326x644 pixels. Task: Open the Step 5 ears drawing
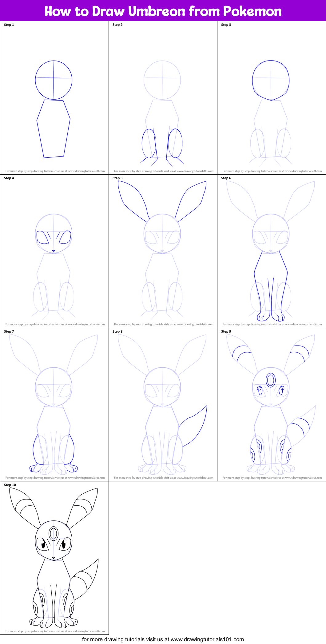pyautogui.click(x=163, y=251)
